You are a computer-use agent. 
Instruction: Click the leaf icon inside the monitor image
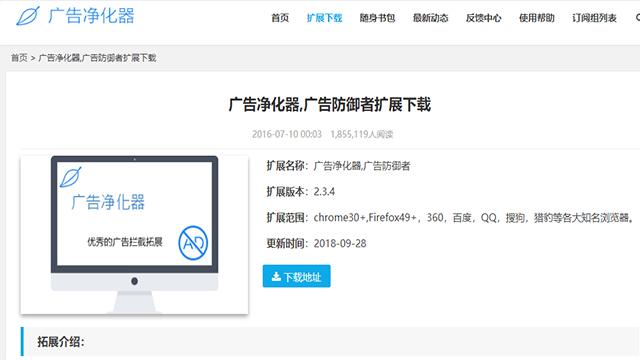tap(71, 177)
